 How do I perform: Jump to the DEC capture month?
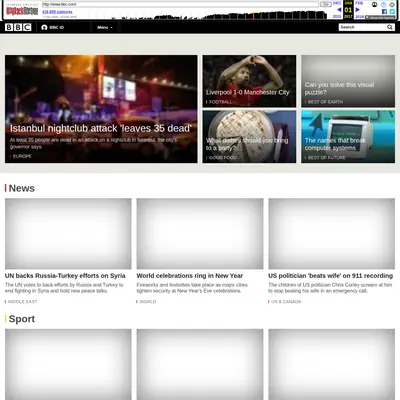click(337, 3)
